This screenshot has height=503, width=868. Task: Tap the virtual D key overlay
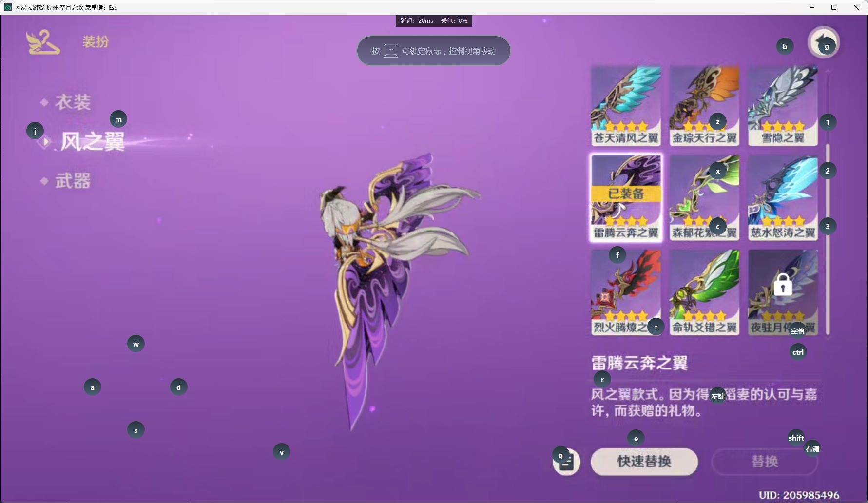[179, 387]
